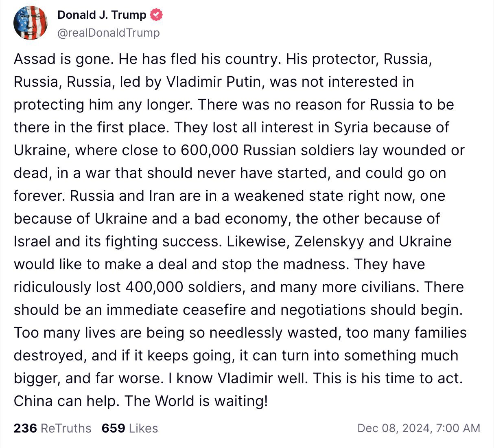Click the "600,000" figure in the post
Image resolution: width=494 pixels, height=448 pixels.
pyautogui.click(x=209, y=150)
